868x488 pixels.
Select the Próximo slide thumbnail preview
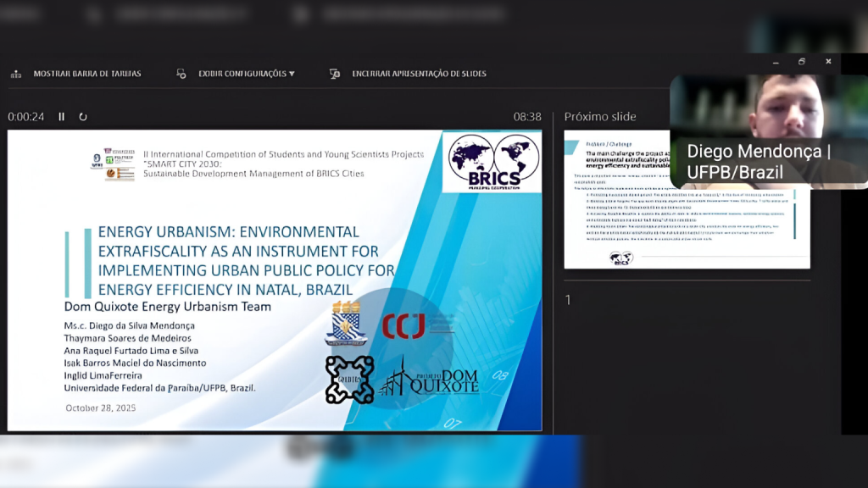click(687, 200)
